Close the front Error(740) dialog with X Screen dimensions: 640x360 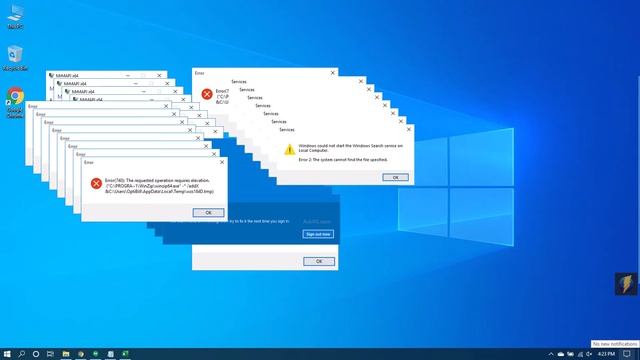point(222,162)
